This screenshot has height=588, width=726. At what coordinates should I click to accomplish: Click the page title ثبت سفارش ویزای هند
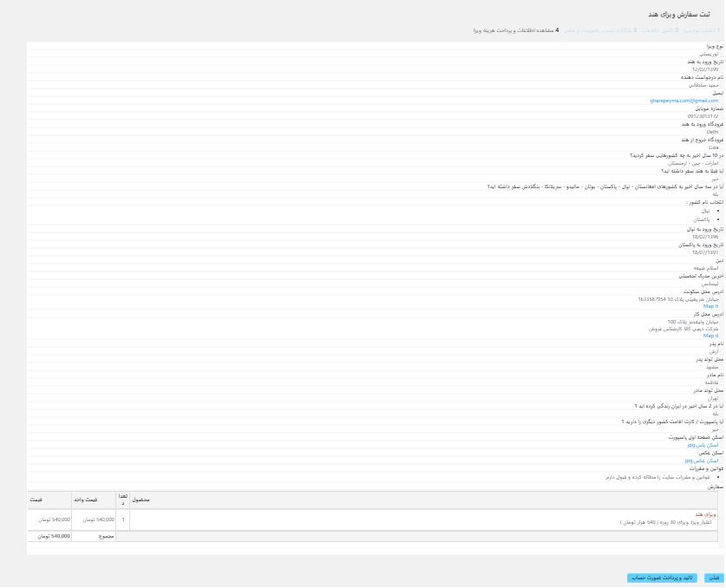pyautogui.click(x=679, y=15)
